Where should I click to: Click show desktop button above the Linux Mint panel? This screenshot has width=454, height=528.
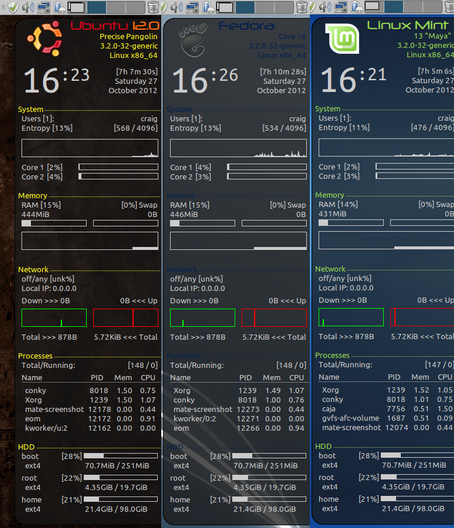pos(373,7)
